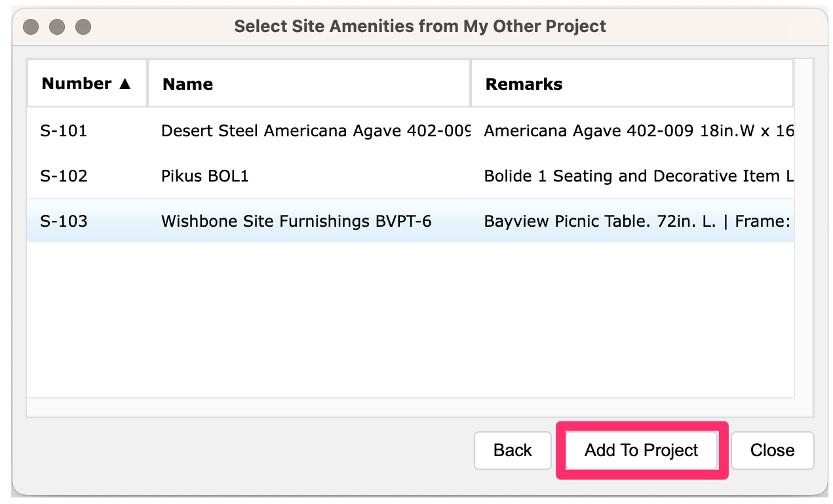Click the zoom dot in title bar

(x=83, y=27)
